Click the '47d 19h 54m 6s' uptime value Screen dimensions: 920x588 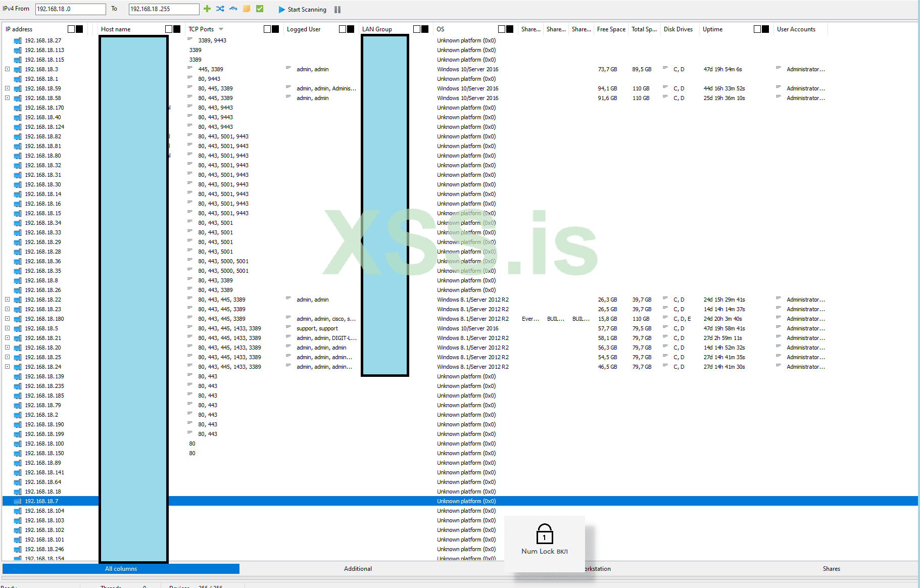tap(722, 69)
